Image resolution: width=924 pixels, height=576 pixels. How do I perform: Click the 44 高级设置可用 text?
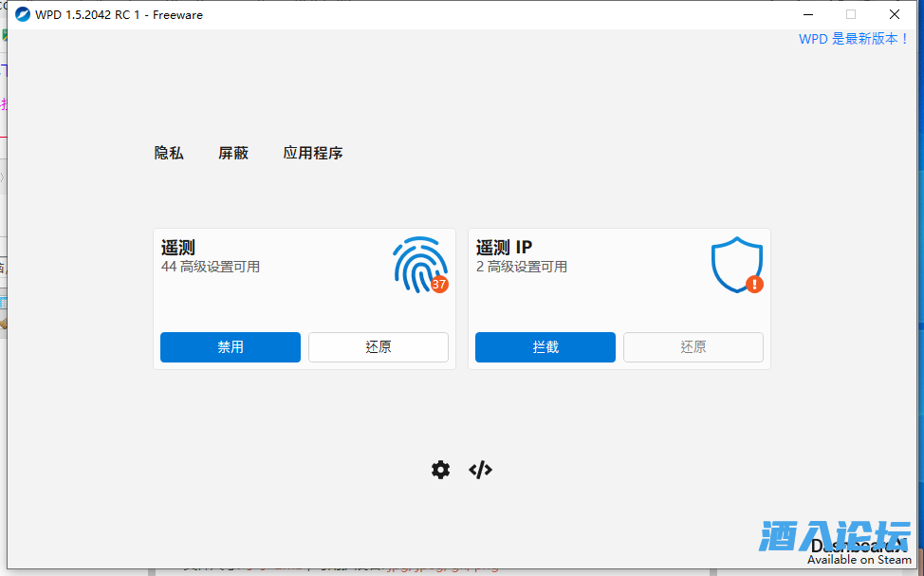(x=211, y=267)
